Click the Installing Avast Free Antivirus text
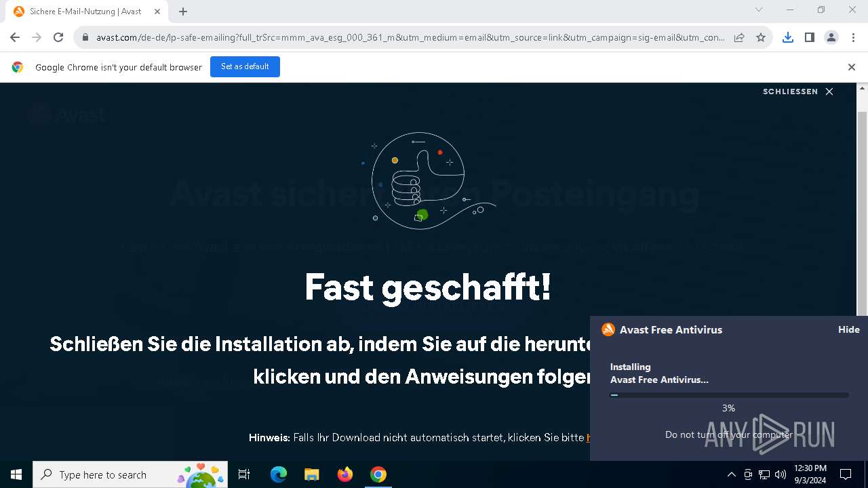868x488 pixels. pyautogui.click(x=659, y=373)
